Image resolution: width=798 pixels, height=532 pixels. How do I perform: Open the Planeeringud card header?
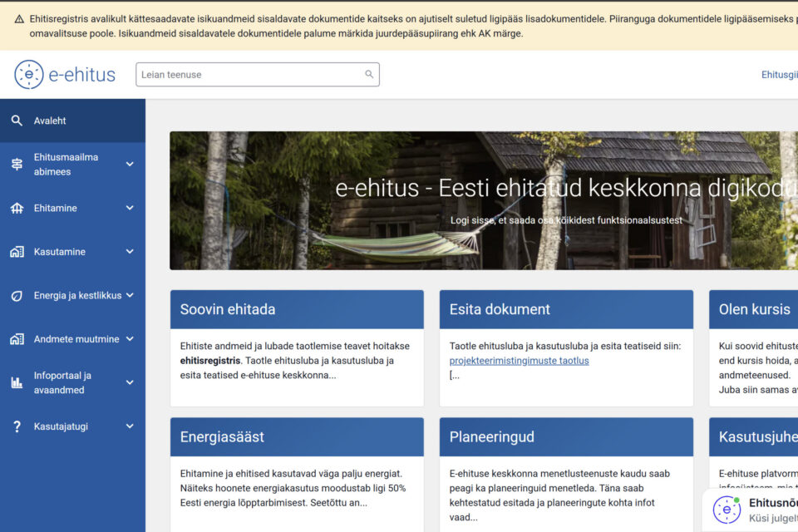566,436
